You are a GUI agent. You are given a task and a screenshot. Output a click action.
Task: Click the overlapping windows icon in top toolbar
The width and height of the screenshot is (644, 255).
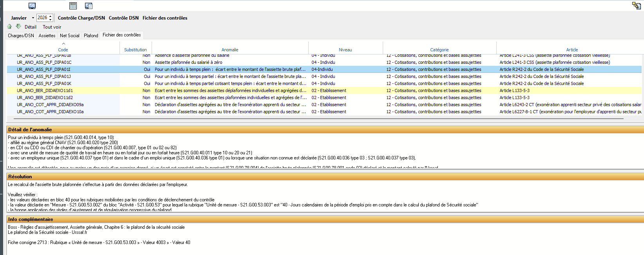(x=89, y=6)
